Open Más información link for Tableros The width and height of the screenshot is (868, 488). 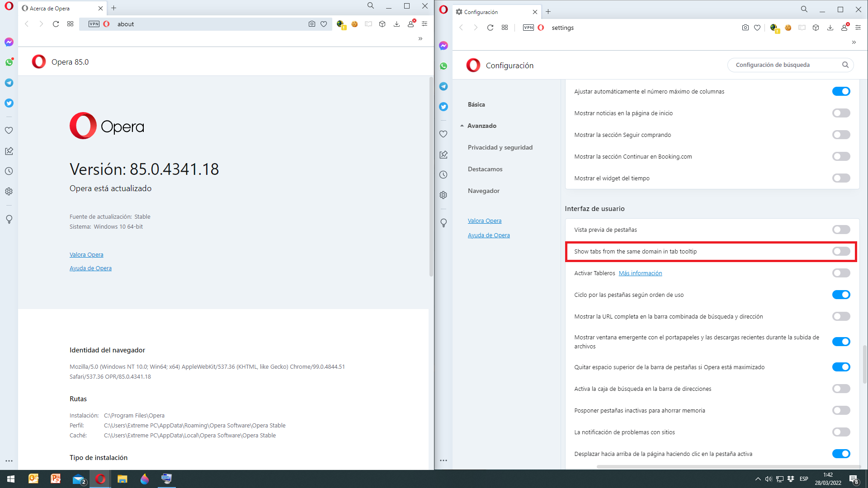click(640, 273)
